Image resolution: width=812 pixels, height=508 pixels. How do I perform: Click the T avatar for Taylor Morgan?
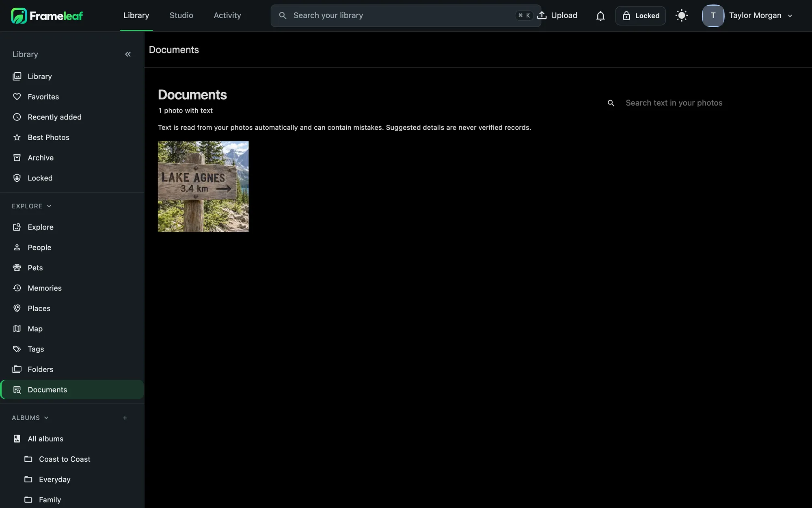[x=713, y=16]
